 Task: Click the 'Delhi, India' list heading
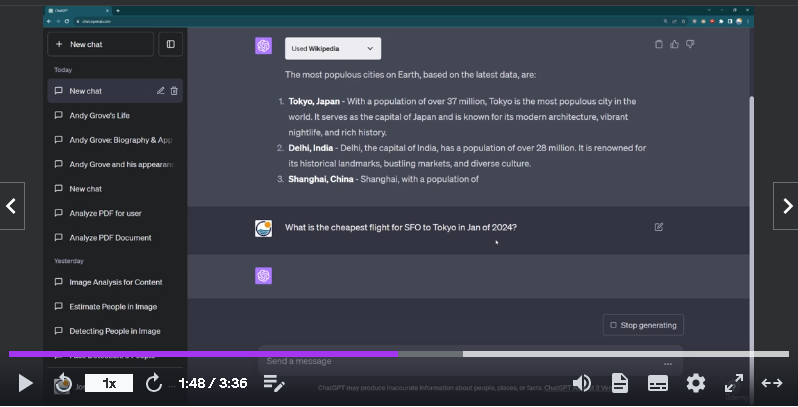point(310,148)
